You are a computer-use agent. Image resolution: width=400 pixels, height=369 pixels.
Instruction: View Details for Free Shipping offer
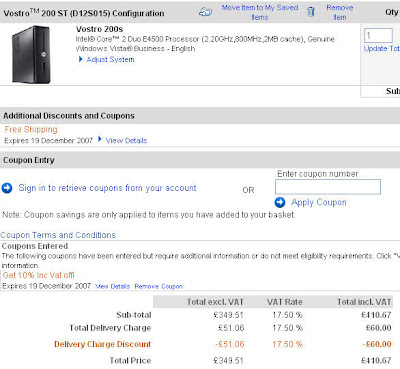[126, 141]
